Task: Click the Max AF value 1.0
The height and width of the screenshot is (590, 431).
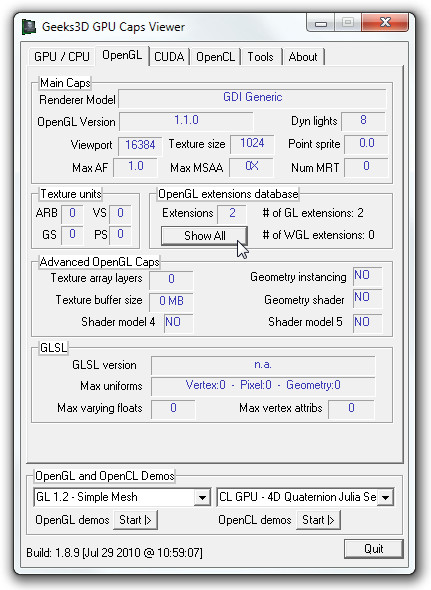Action: pyautogui.click(x=136, y=167)
